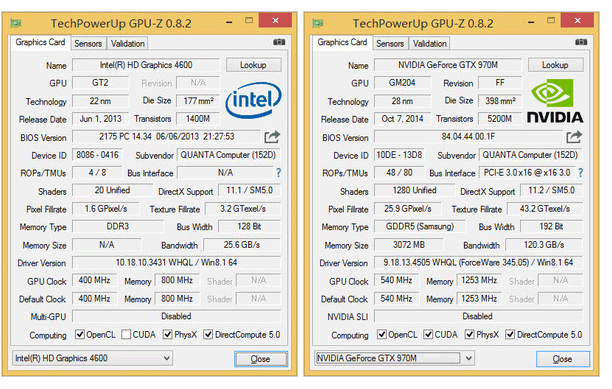Click the Release Date value Jun 1, 2013
Screen dimensions: 612x389
[100, 119]
